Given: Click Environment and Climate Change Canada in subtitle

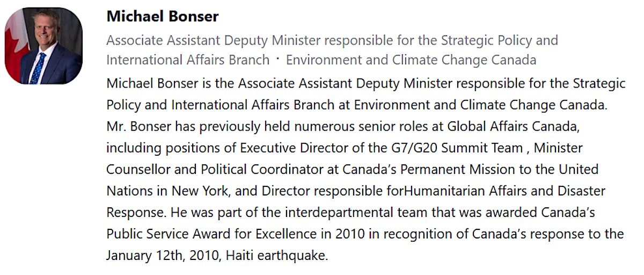Looking at the screenshot, I should pos(411,60).
